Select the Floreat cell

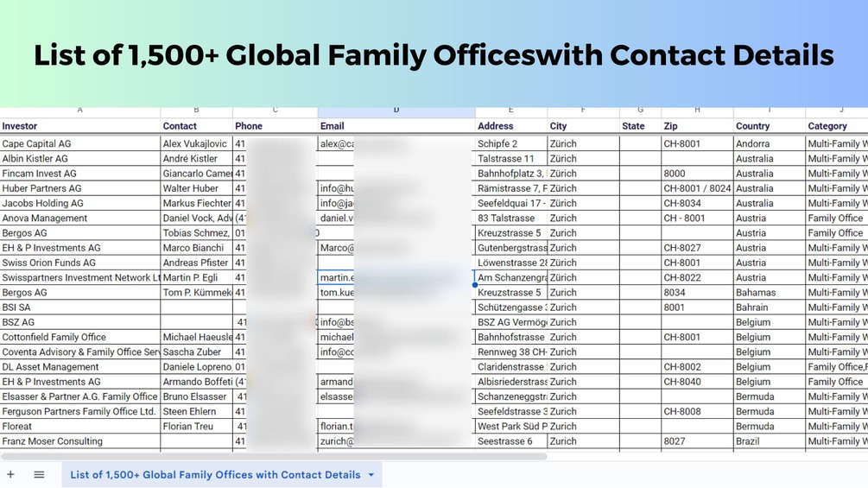pyautogui.click(x=80, y=427)
